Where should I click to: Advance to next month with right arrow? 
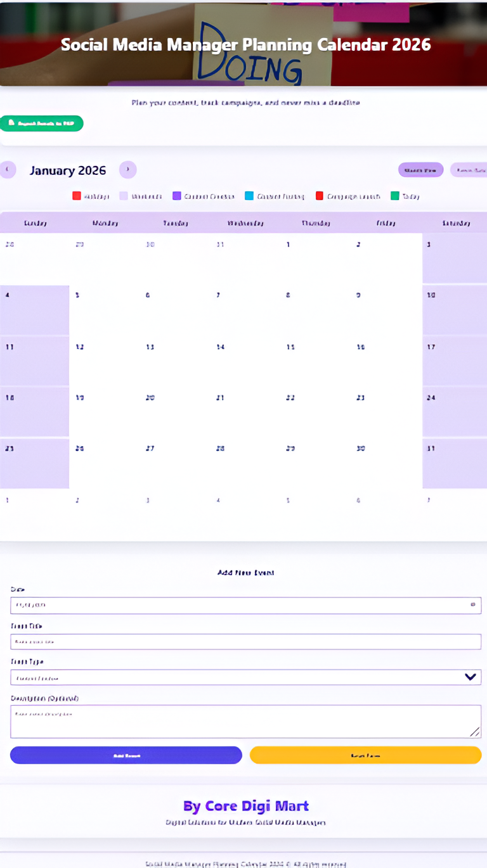coord(128,170)
